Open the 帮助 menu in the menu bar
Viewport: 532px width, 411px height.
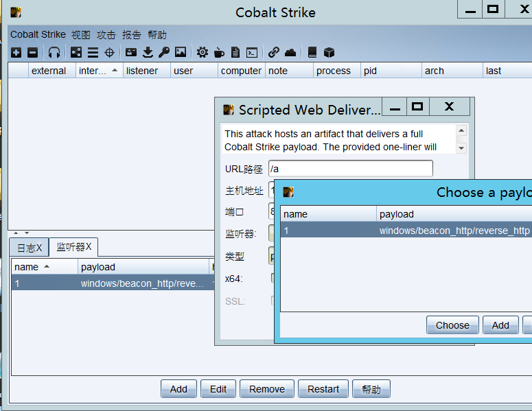pyautogui.click(x=157, y=34)
